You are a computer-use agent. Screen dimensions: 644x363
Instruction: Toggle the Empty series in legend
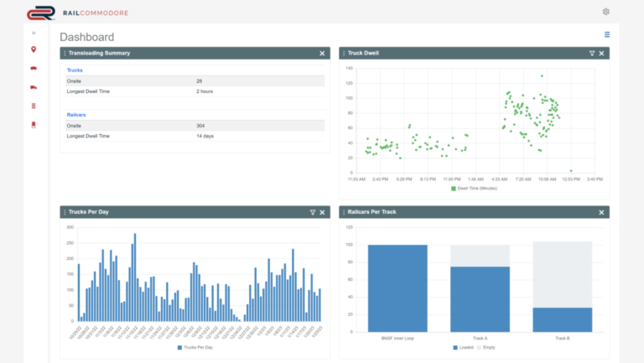coord(486,347)
